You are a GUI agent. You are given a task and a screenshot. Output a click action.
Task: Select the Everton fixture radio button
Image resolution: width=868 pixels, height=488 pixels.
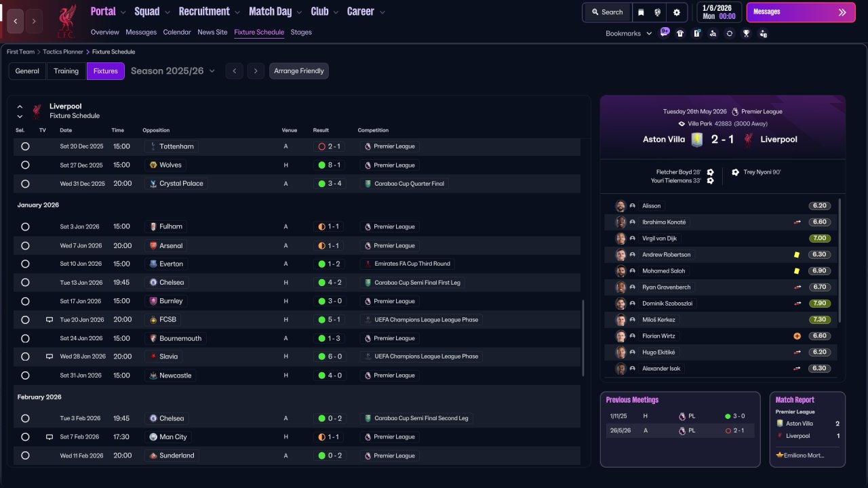[x=25, y=264]
